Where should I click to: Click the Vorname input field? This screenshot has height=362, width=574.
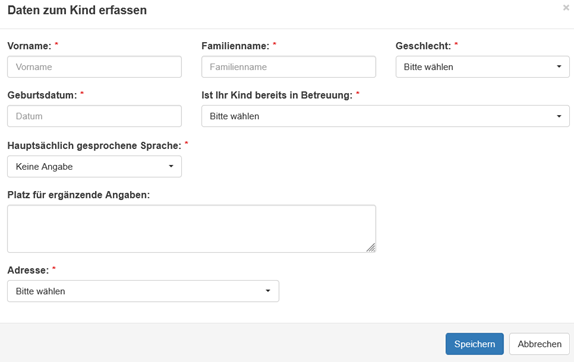[94, 67]
